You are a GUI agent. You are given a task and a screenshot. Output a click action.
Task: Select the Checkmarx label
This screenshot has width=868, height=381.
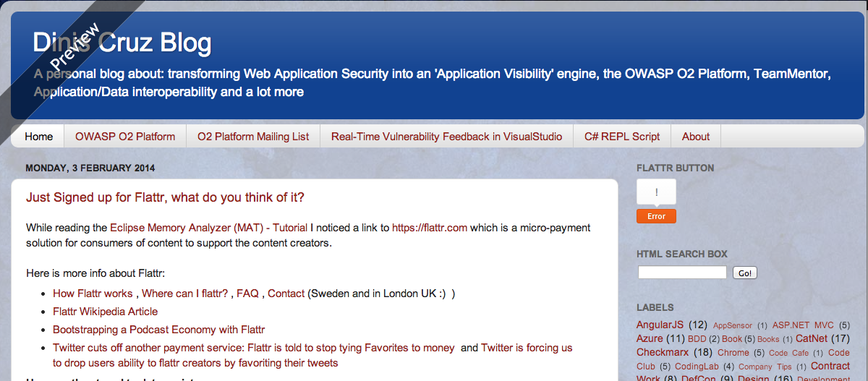pos(663,352)
